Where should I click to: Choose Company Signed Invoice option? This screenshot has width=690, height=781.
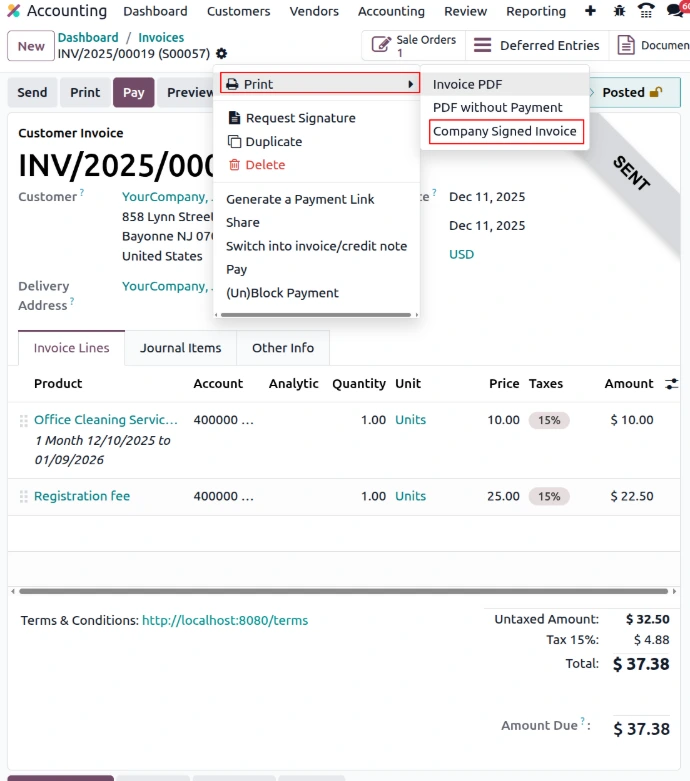(505, 131)
